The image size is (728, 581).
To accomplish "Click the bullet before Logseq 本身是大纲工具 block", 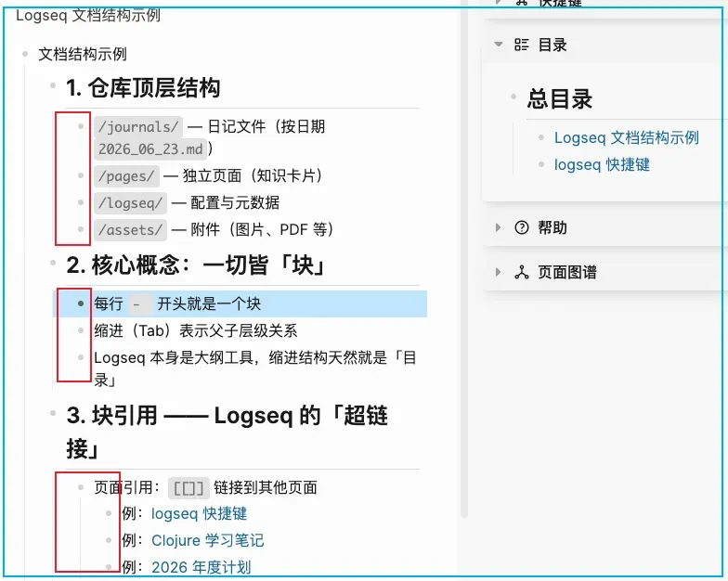I will coord(81,357).
